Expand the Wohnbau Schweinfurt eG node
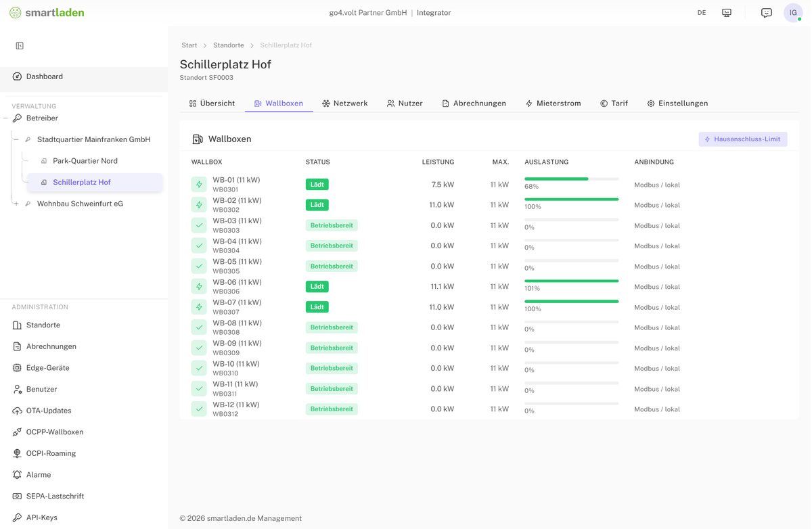 [17, 204]
